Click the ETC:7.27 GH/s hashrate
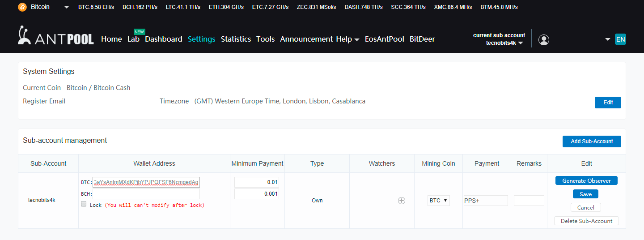This screenshot has height=240, width=644. (270, 7)
